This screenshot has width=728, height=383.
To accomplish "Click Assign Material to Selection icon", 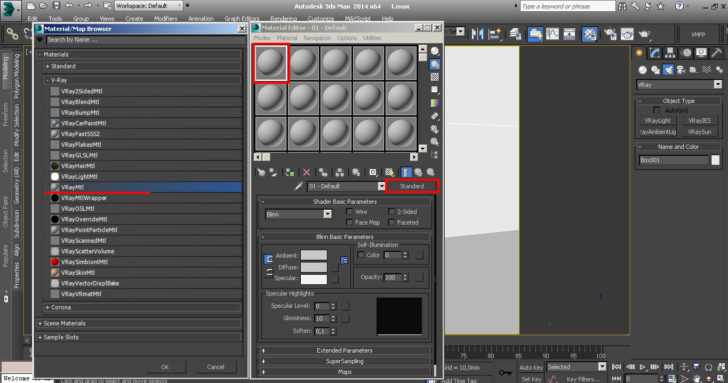I will [290, 172].
